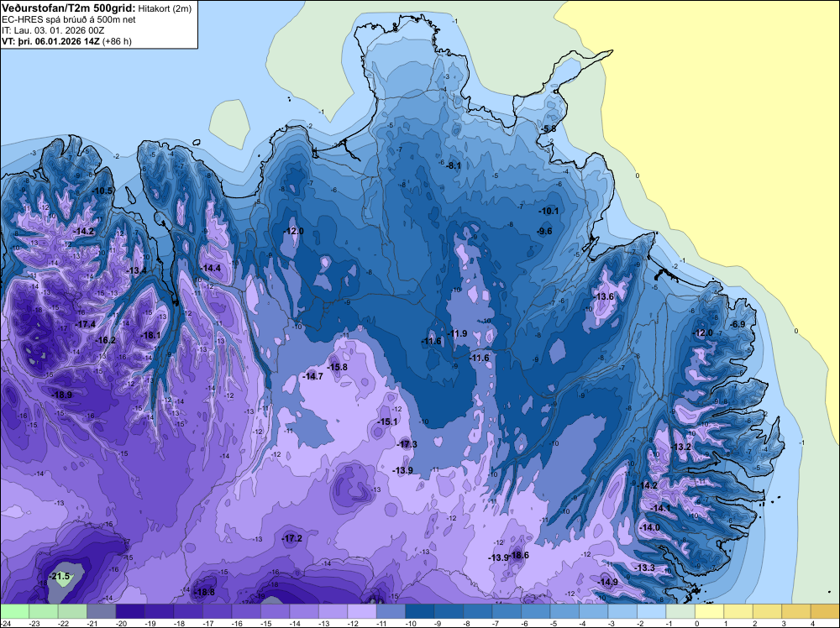Click the '-18.8' temperature value
Screen dimensions: 840x628
pyautogui.click(x=203, y=592)
